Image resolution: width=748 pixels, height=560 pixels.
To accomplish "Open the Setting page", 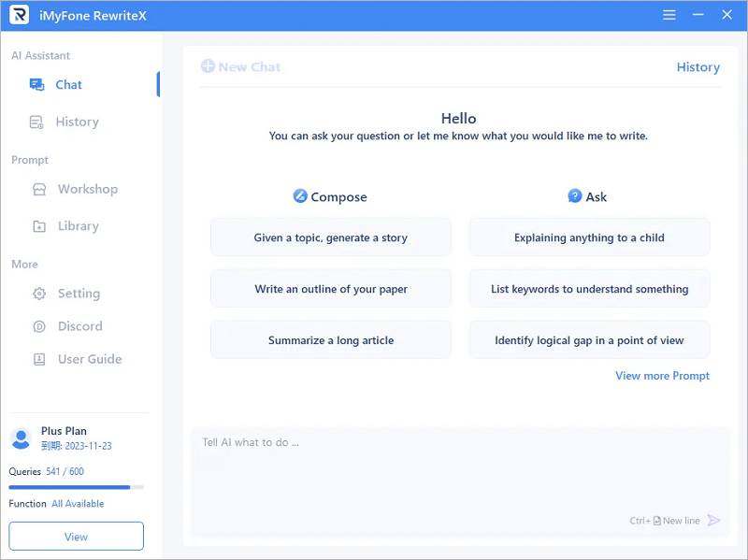I will [x=80, y=293].
